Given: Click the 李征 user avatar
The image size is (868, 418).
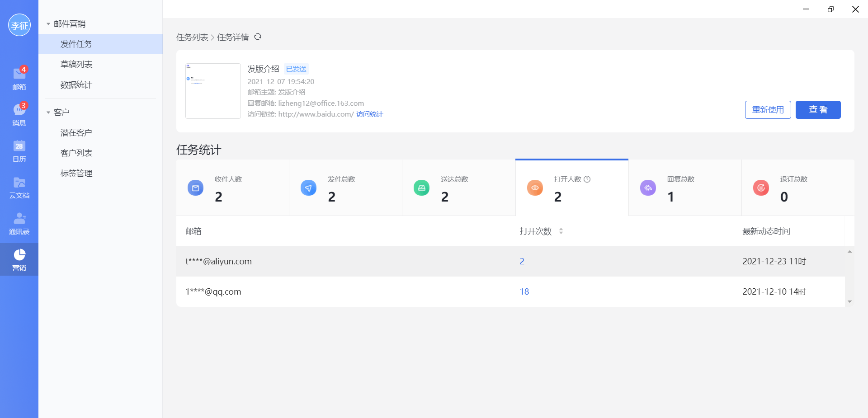Looking at the screenshot, I should pyautogui.click(x=19, y=25).
